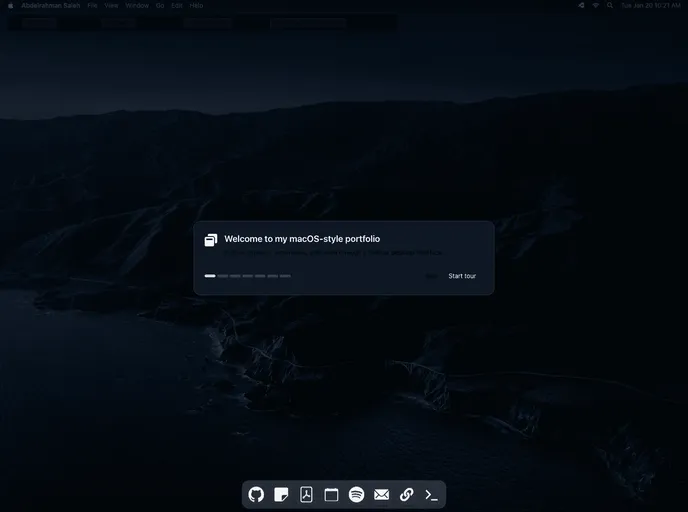Click the Spotlight search magnifier icon
688x512 pixels.
click(x=610, y=6)
